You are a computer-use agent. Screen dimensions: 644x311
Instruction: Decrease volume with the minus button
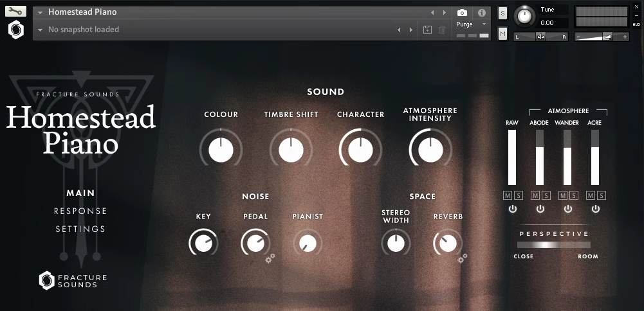pyautogui.click(x=578, y=37)
